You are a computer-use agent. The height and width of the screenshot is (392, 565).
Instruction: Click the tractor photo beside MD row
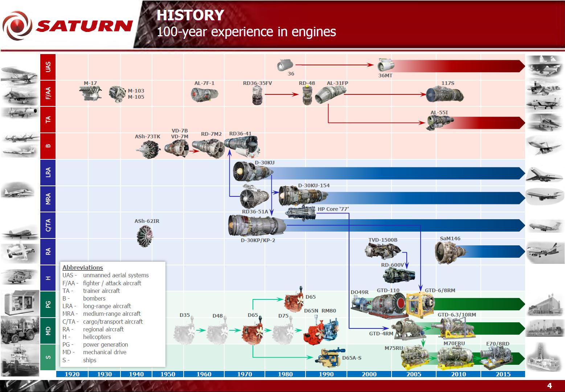coord(20,330)
